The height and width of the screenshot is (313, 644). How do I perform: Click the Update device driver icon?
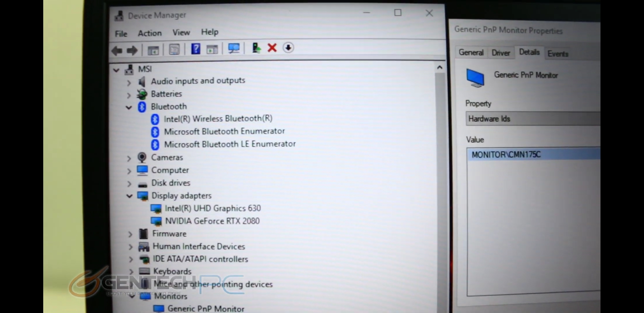[256, 48]
